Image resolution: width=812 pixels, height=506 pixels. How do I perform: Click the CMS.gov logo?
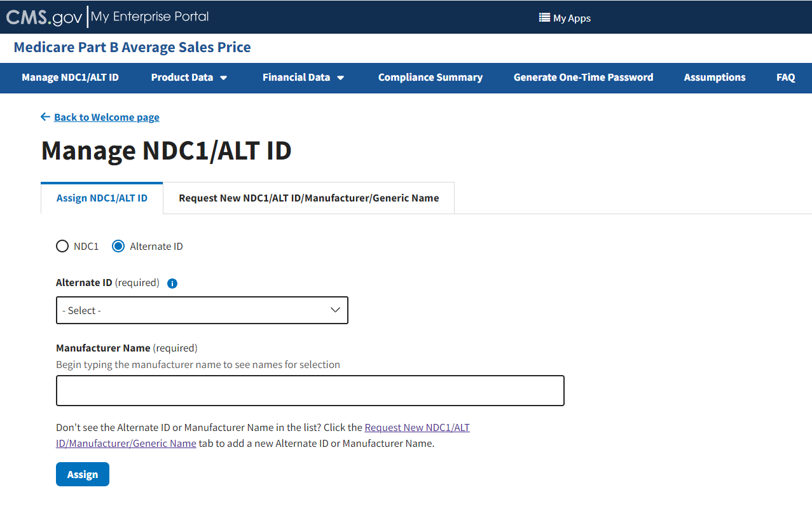click(x=44, y=17)
